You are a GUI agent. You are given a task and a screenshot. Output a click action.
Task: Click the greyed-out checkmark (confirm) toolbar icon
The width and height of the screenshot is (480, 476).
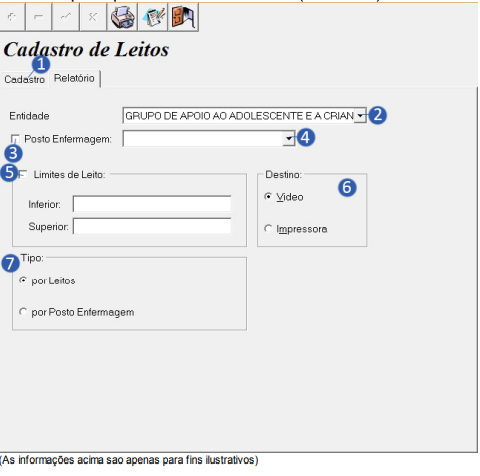coord(66,17)
